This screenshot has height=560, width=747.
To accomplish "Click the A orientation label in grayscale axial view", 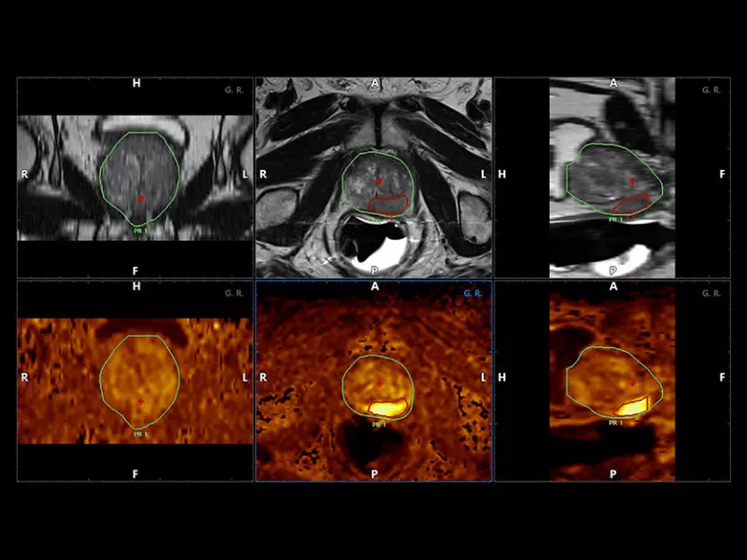I will pyautogui.click(x=375, y=84).
